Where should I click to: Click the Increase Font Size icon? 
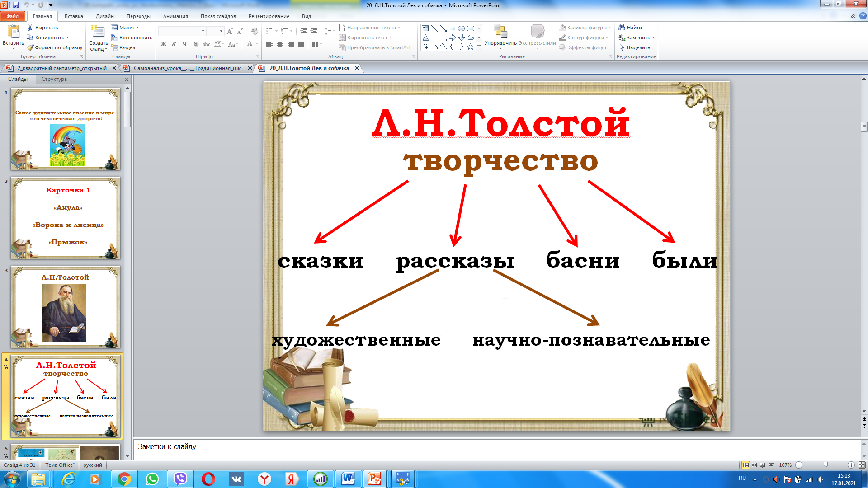(230, 31)
